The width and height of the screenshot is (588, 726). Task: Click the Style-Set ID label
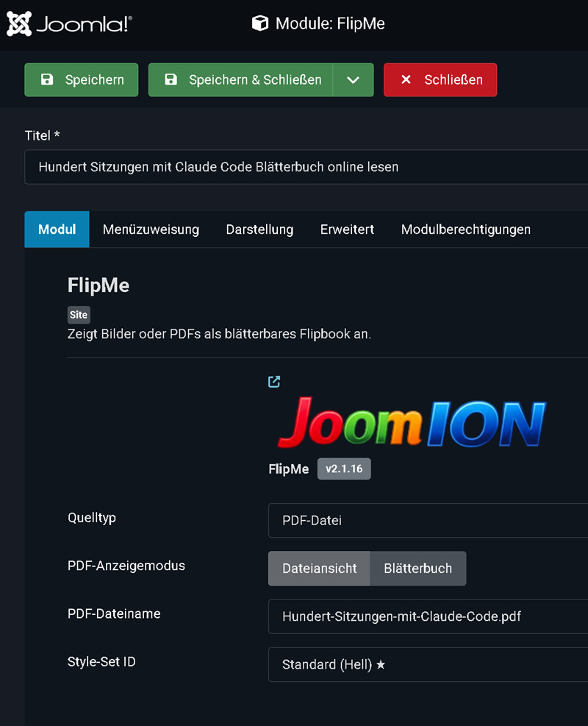(101, 662)
